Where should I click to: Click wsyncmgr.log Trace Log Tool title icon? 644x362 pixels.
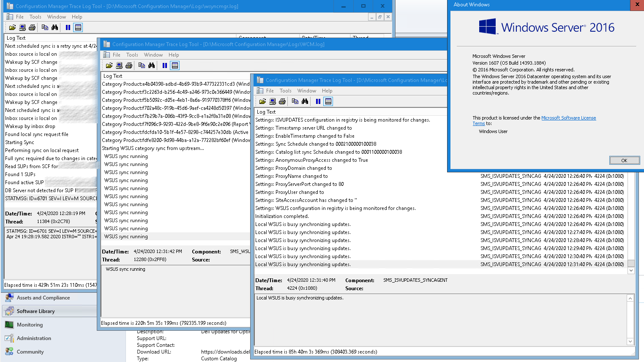click(9, 6)
